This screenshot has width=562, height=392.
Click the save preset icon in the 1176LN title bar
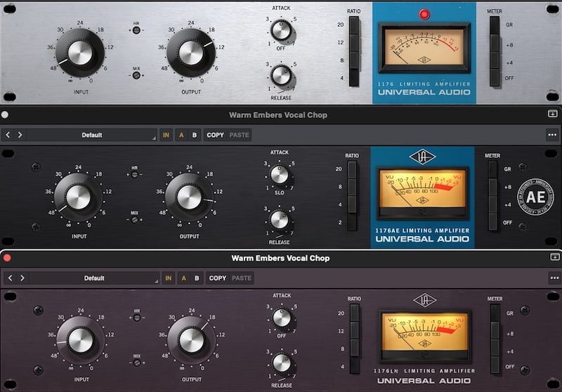click(554, 256)
